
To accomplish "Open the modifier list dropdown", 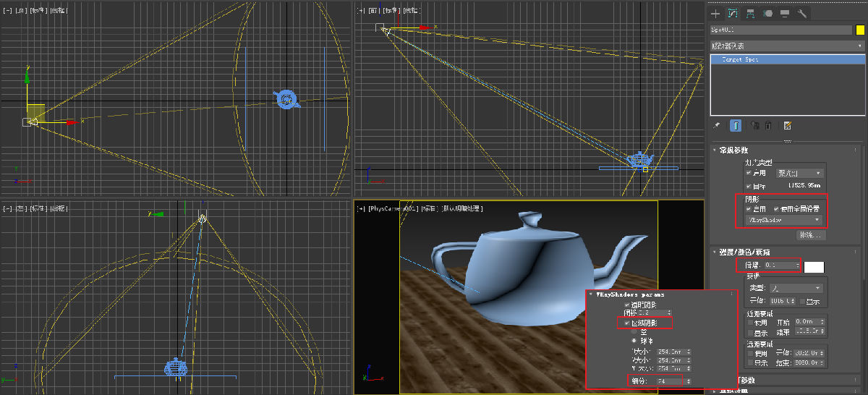I will tap(787, 46).
